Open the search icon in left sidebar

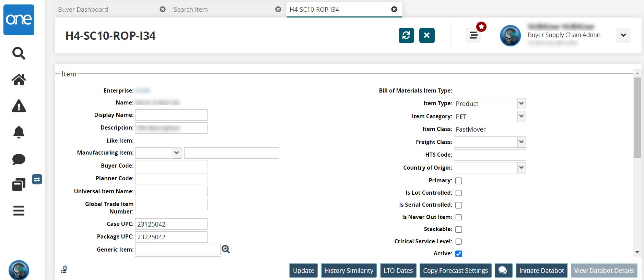tap(19, 53)
